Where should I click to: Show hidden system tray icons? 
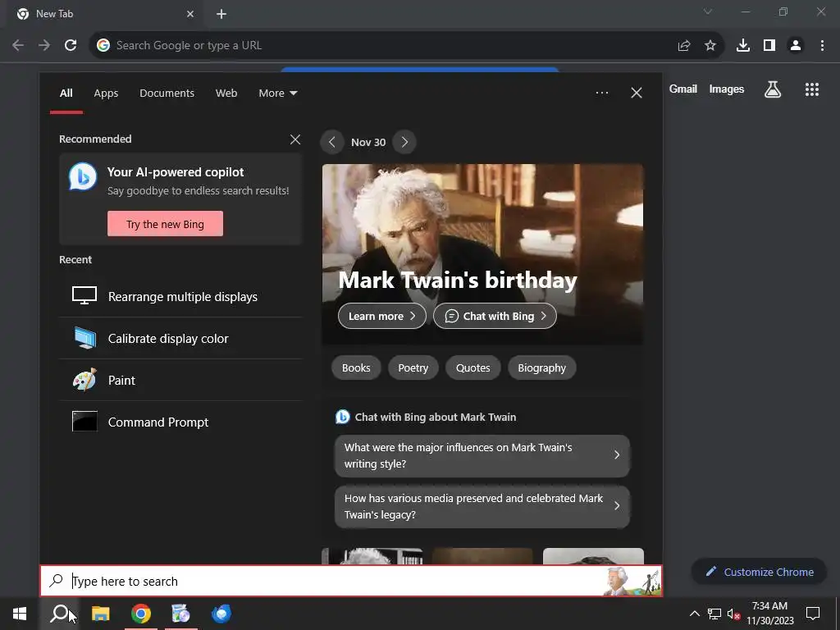pyautogui.click(x=694, y=614)
